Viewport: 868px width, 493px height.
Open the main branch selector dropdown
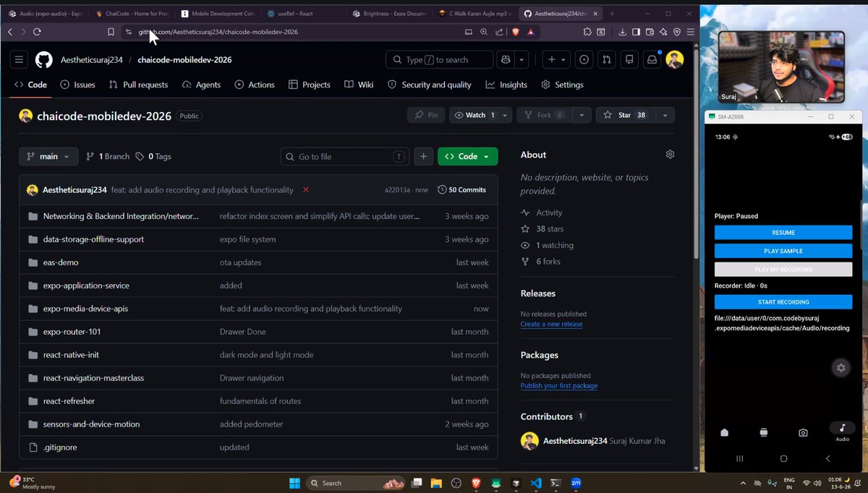click(x=48, y=156)
